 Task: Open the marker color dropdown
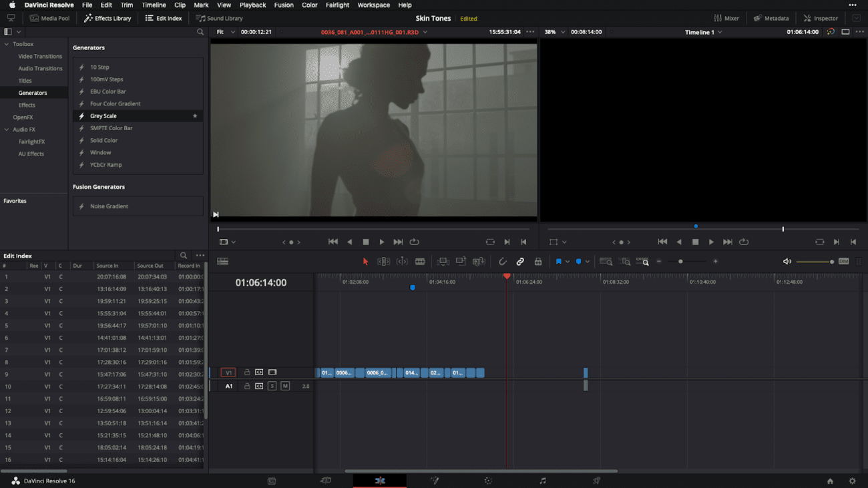click(x=588, y=261)
